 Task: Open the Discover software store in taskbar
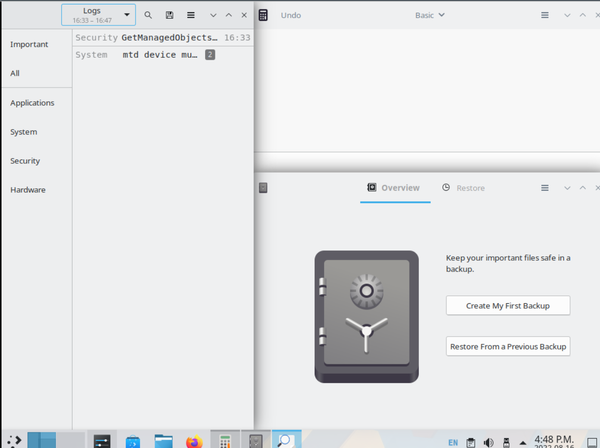[133, 441]
